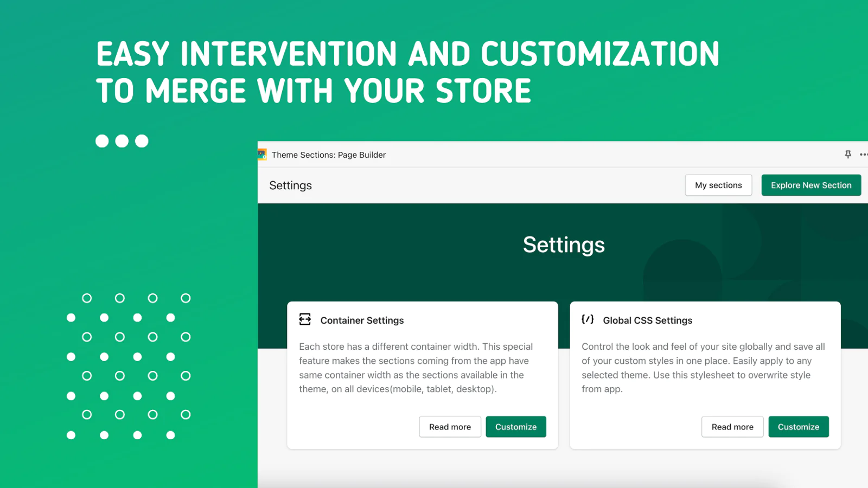Read more about Global CSS Settings
This screenshot has height=488, width=868.
click(732, 427)
